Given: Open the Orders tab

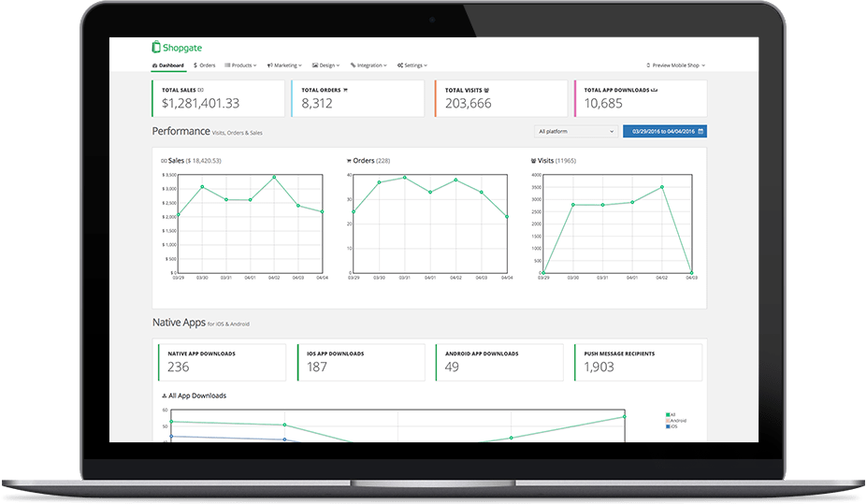Looking at the screenshot, I should tap(204, 65).
